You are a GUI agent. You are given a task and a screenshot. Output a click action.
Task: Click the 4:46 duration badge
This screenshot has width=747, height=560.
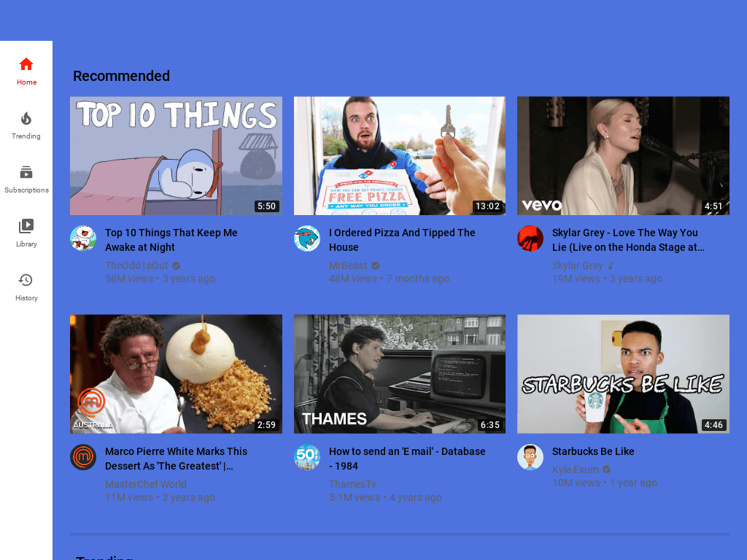click(713, 425)
